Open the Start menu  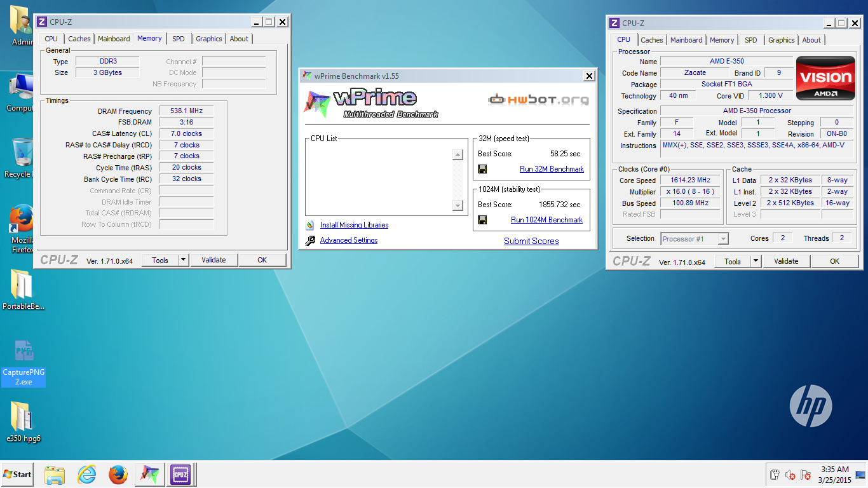click(17, 475)
